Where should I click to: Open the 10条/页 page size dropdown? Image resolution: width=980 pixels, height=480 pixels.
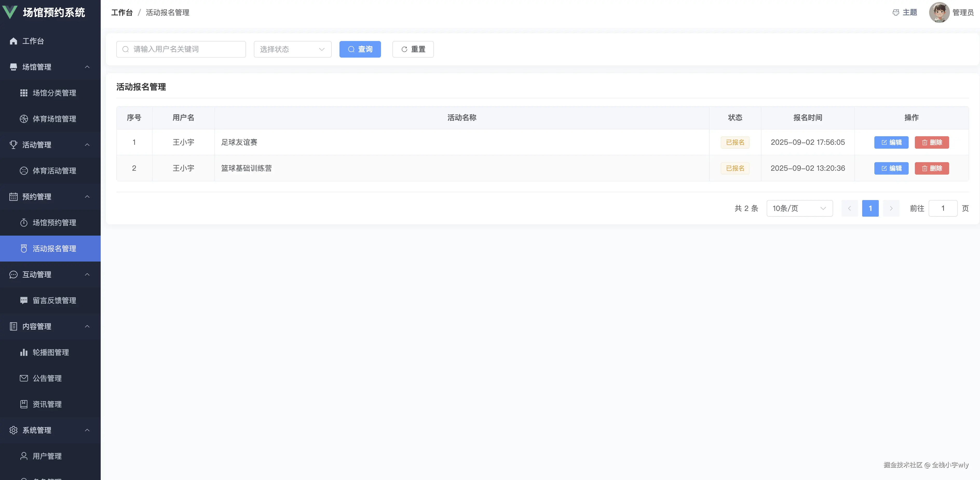(799, 208)
